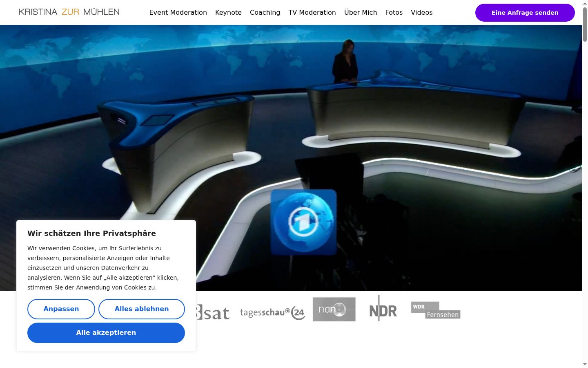Click the heading Wir schätzen Ihre Privatsphäre
The height and width of the screenshot is (368, 588).
[x=91, y=233]
